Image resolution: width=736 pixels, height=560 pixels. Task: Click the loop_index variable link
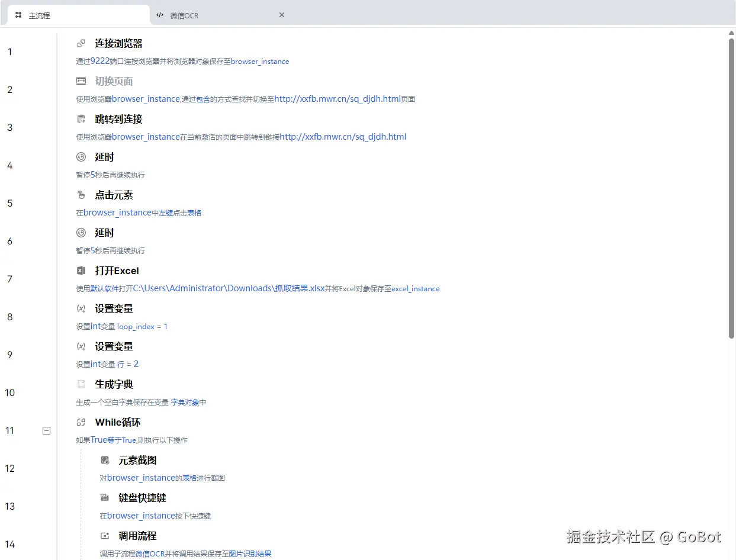135,326
